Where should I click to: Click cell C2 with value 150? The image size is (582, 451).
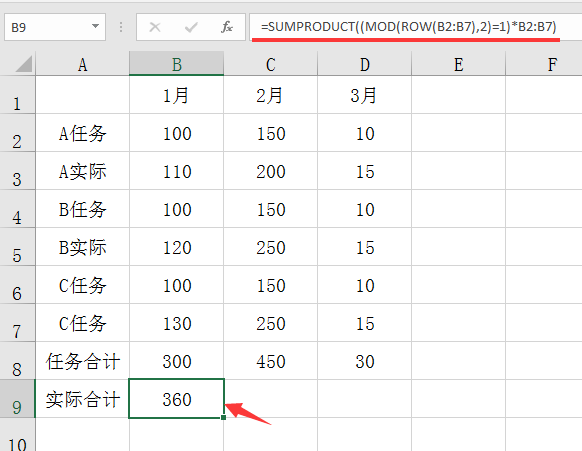[271, 133]
